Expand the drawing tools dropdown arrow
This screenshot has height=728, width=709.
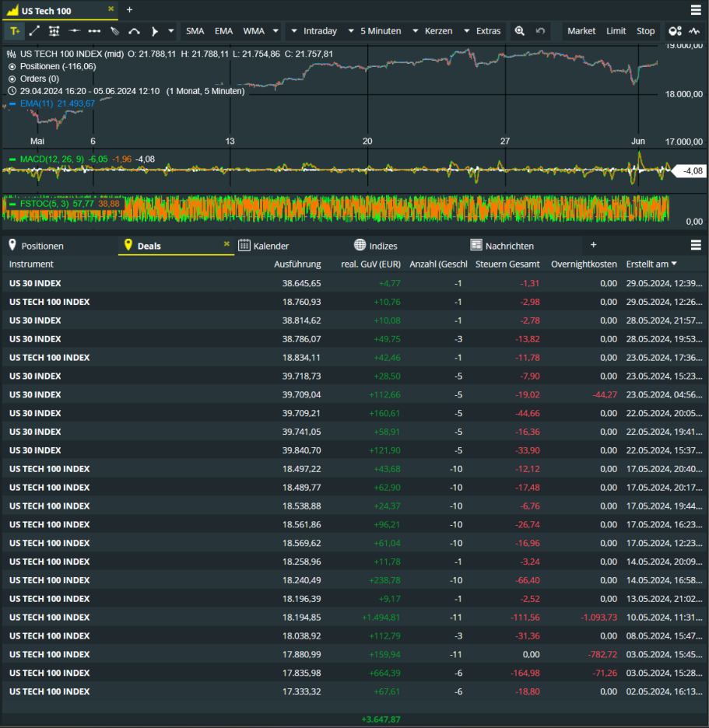click(171, 31)
